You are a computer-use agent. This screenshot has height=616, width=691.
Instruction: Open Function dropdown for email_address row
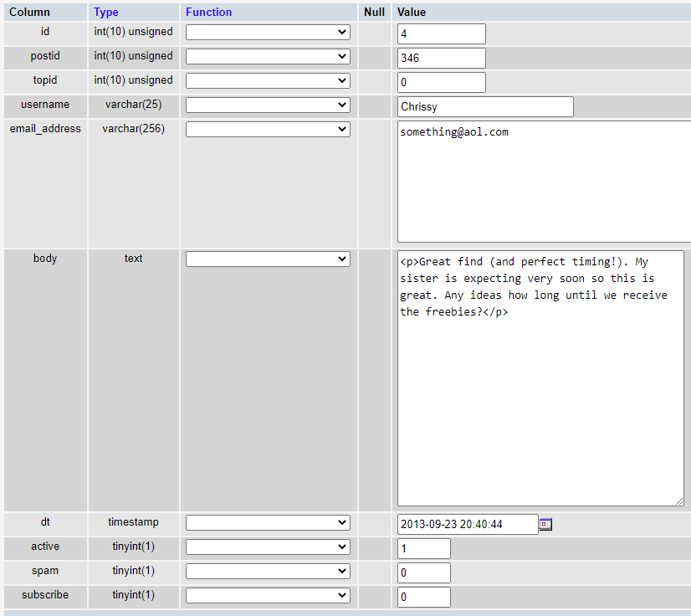pos(268,129)
